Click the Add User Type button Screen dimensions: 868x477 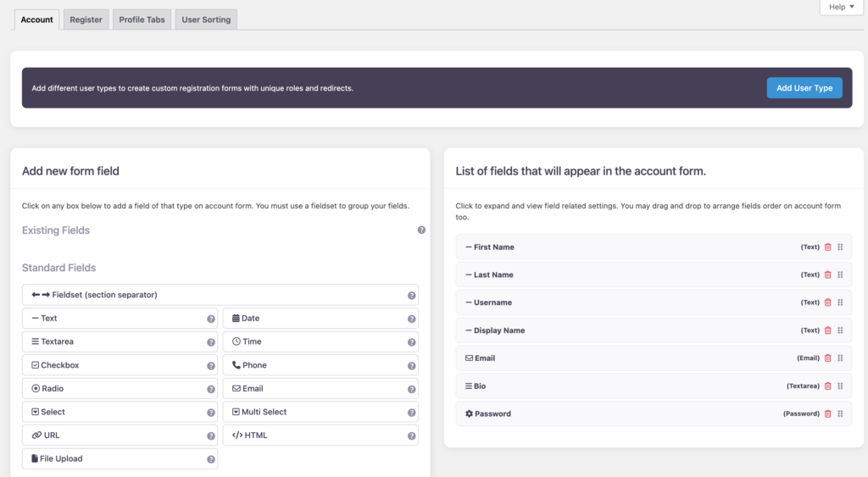[804, 88]
